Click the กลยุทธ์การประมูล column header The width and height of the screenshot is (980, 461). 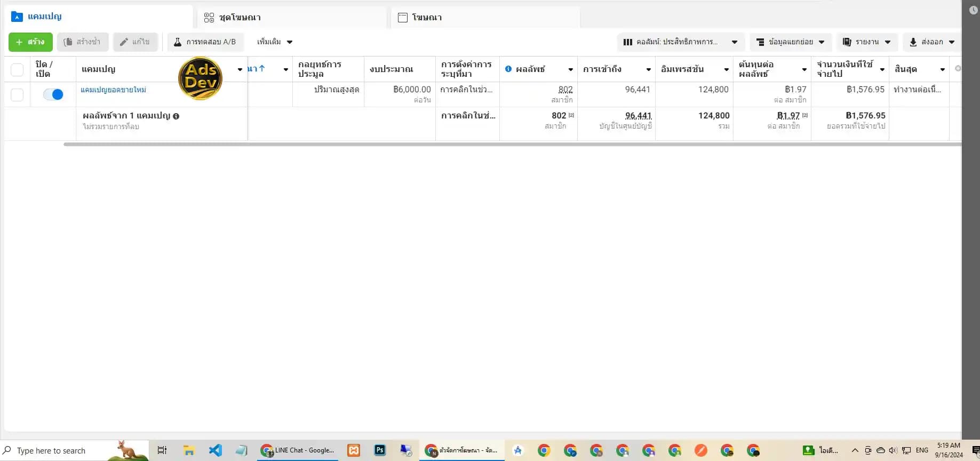coord(328,69)
